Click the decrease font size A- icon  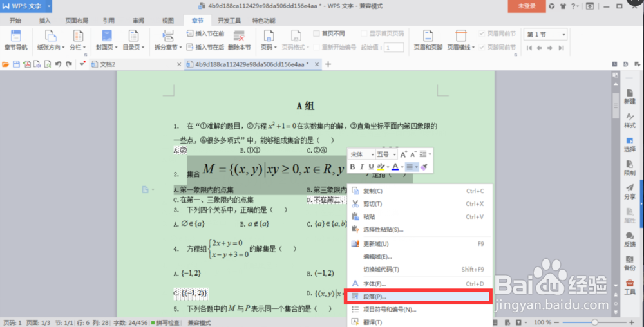(x=413, y=154)
